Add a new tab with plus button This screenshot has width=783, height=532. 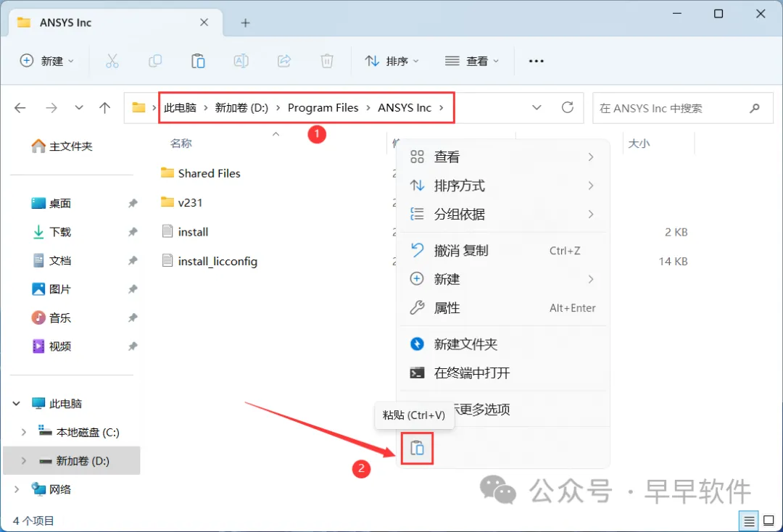point(245,22)
